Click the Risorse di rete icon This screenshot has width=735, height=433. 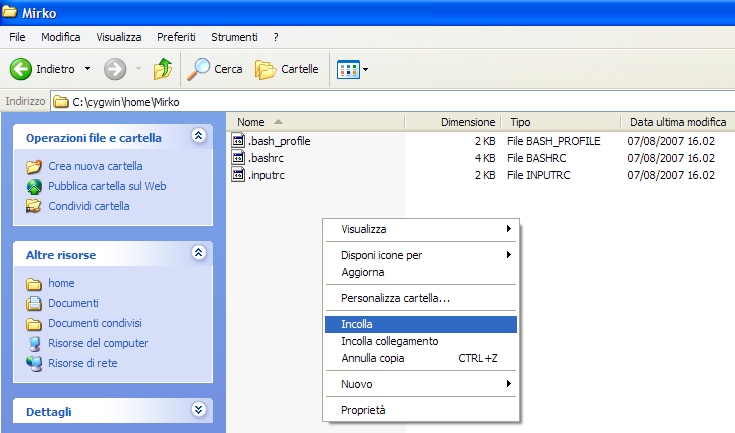point(34,364)
